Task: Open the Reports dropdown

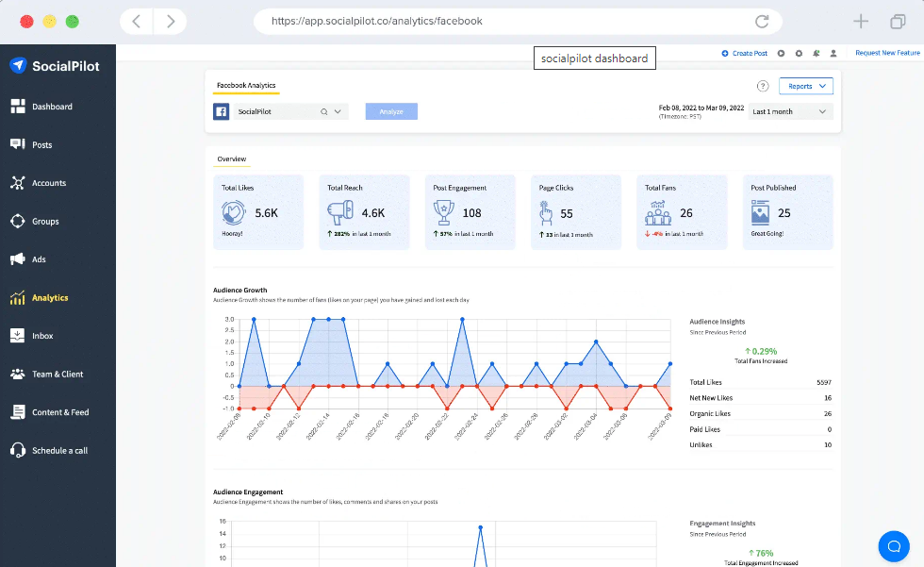Action: click(805, 86)
